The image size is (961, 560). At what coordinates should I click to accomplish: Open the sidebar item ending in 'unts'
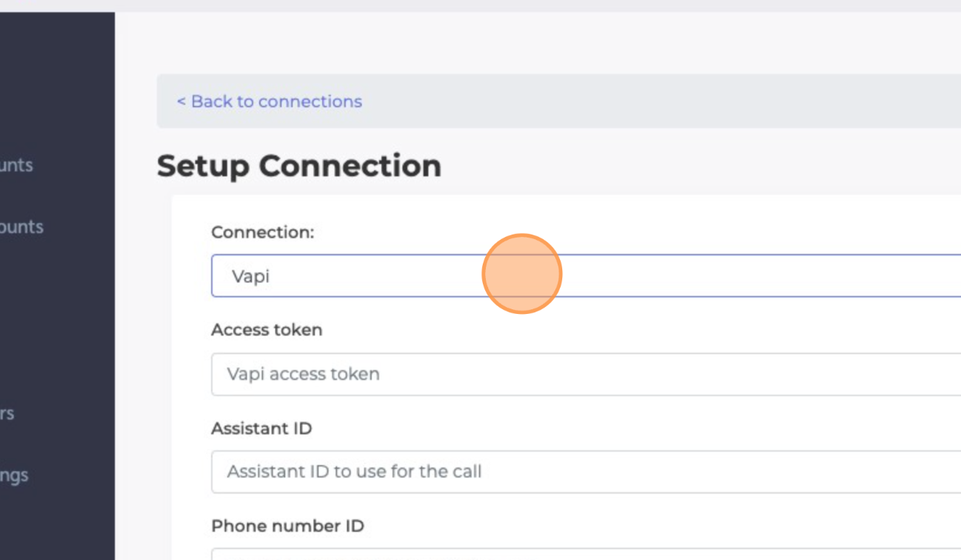(16, 164)
